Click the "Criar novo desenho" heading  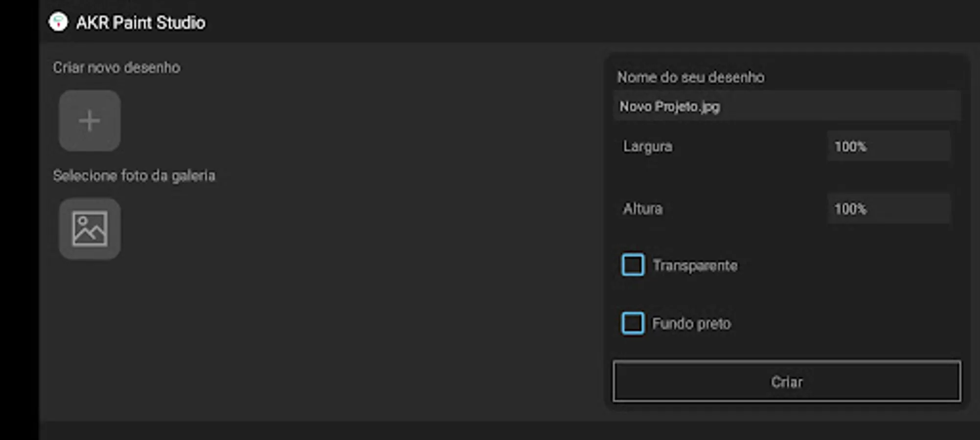(x=116, y=67)
